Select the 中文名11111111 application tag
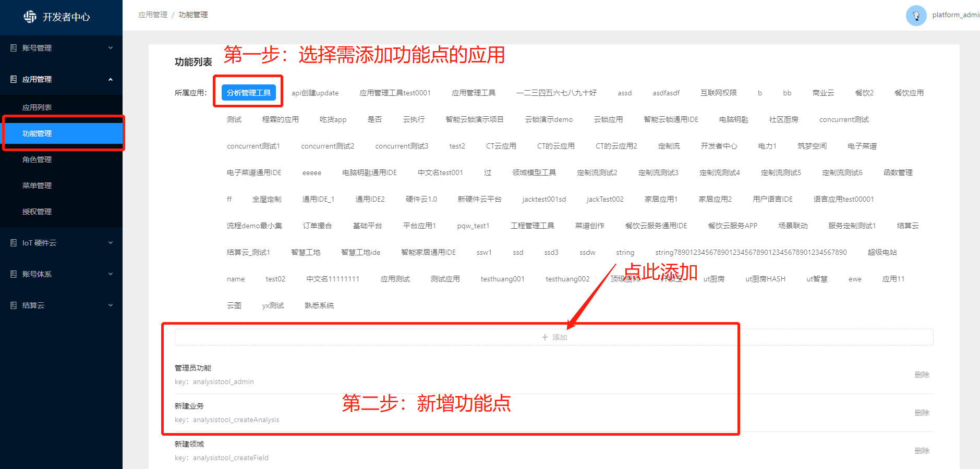Image resolution: width=980 pixels, height=469 pixels. coord(333,279)
